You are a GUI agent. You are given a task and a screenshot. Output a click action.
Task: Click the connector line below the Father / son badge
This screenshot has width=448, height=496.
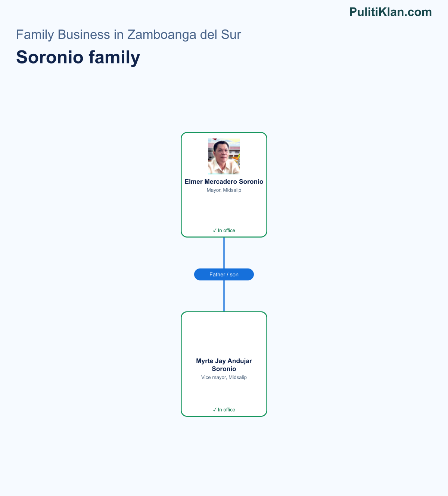pos(224,296)
